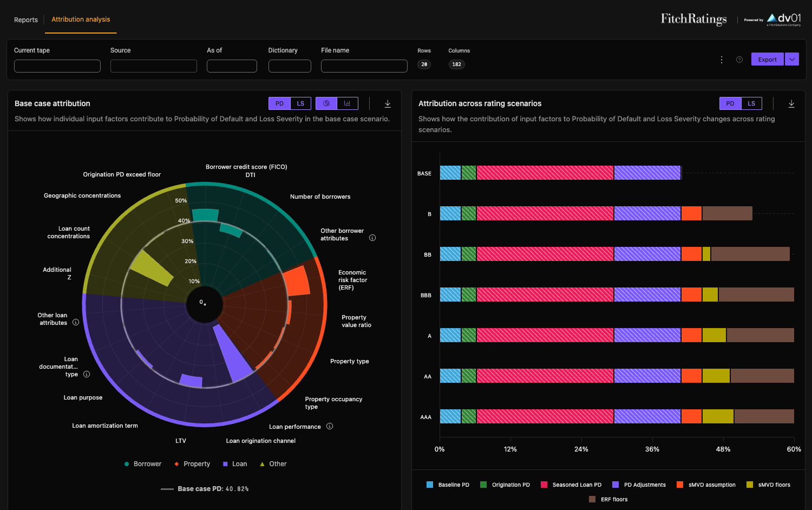Screen dimensions: 812x510
Task: Click the Rows count badge 20
Action: point(424,64)
